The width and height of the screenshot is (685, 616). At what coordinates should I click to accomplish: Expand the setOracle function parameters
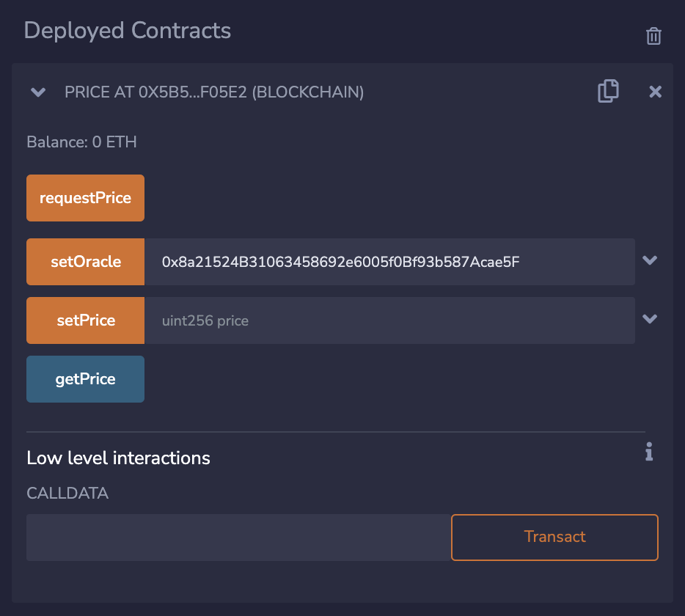(x=649, y=260)
